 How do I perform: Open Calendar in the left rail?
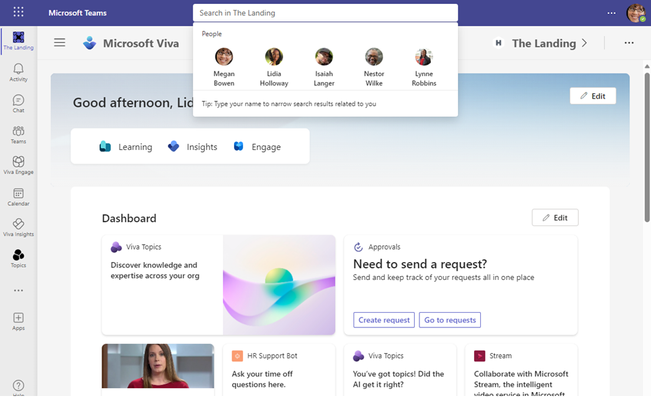coord(18,197)
